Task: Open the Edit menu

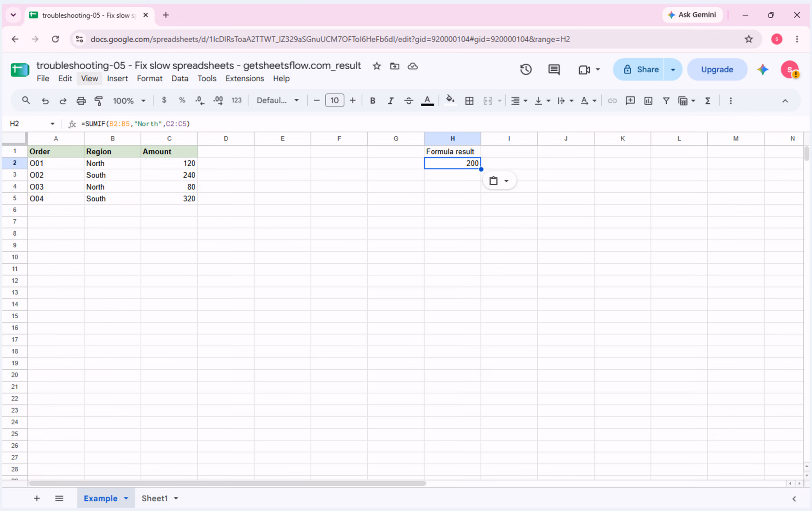Action: click(65, 79)
